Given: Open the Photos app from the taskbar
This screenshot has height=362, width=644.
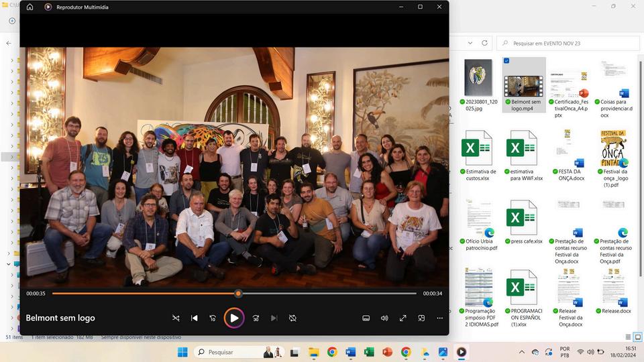Looking at the screenshot, I should (443, 352).
